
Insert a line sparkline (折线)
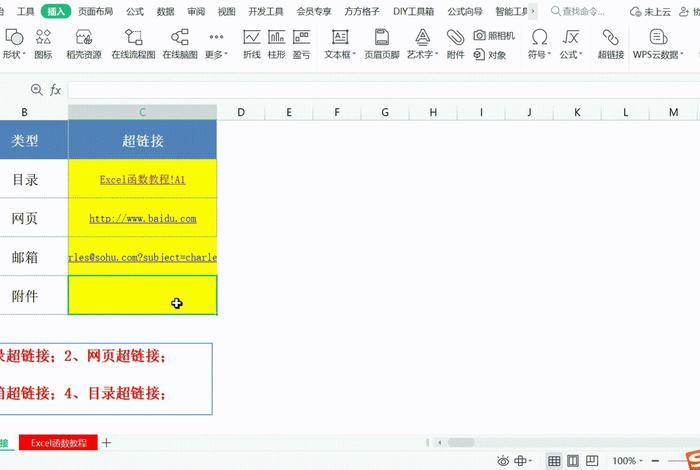coord(252,44)
